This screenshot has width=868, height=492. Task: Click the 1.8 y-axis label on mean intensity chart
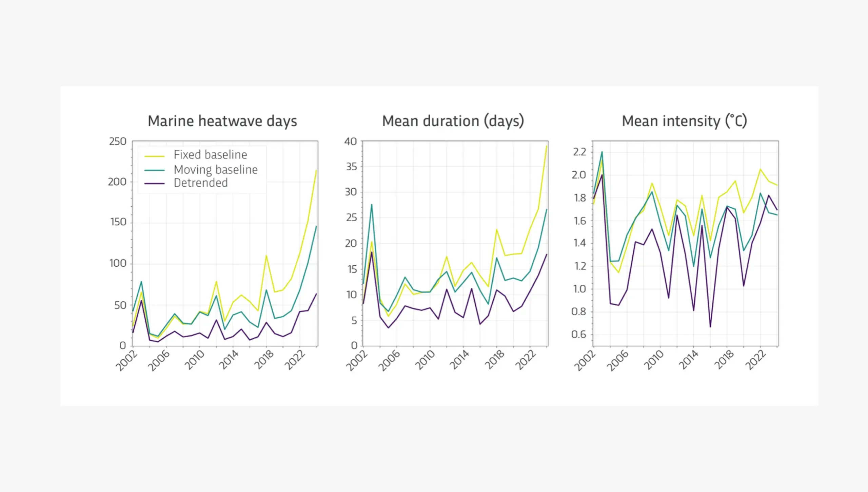[x=580, y=198]
